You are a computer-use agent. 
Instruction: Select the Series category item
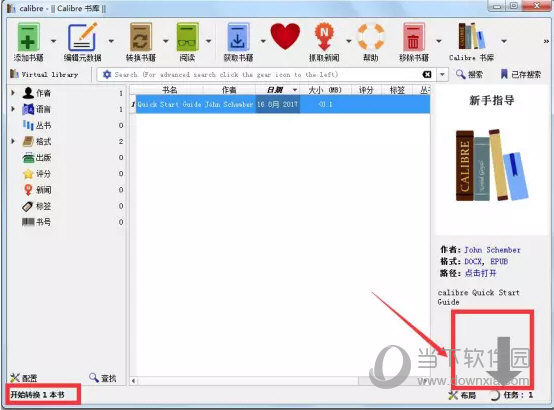tap(37, 125)
